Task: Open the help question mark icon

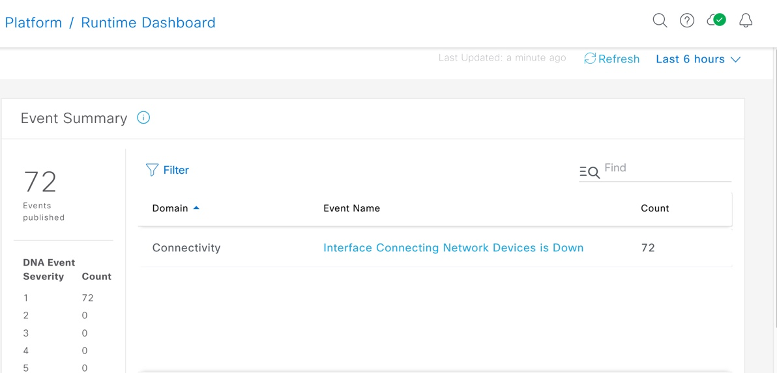Action: (x=687, y=21)
